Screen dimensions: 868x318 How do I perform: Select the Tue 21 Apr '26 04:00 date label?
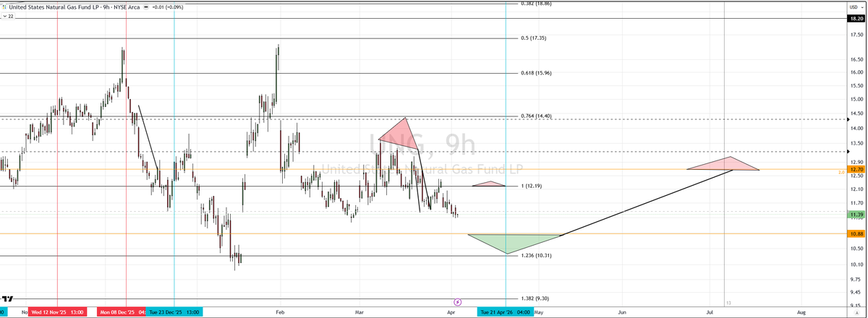pyautogui.click(x=505, y=311)
